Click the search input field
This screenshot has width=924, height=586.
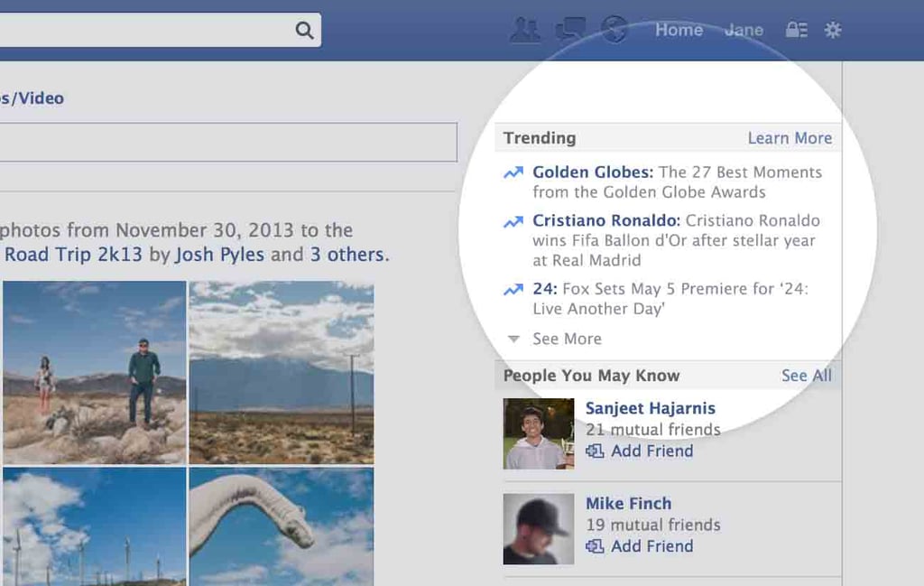[161, 30]
